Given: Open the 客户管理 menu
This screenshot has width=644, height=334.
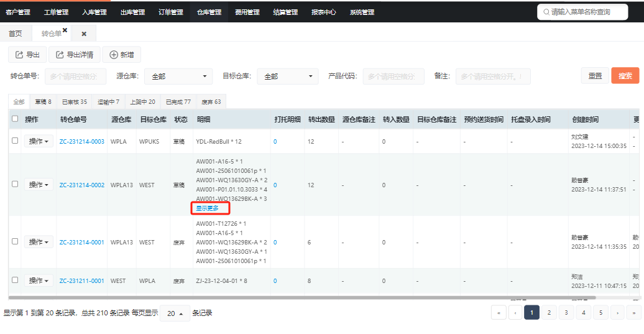Looking at the screenshot, I should pyautogui.click(x=18, y=12).
